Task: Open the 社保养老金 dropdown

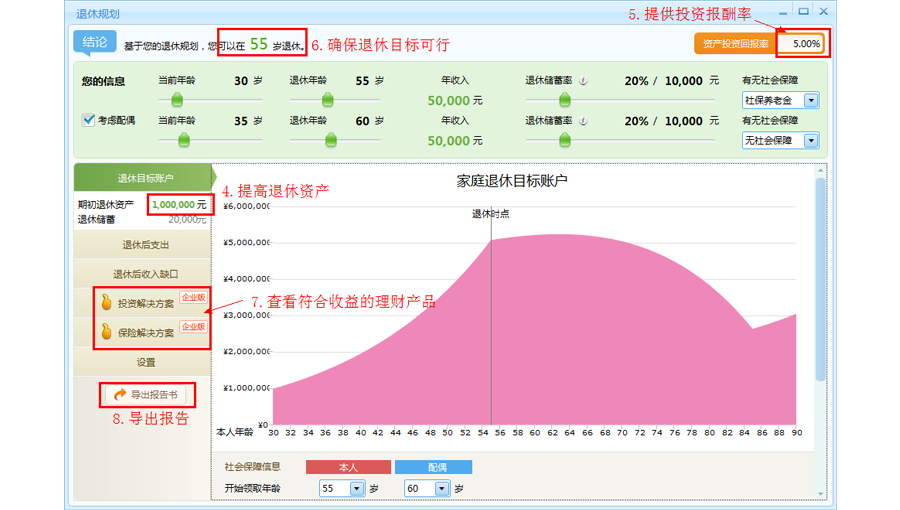Action: click(780, 100)
